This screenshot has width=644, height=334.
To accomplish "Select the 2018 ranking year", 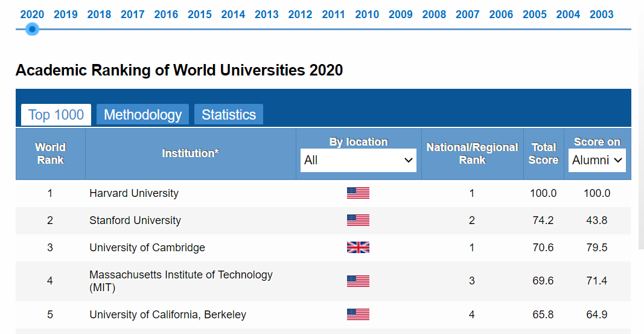I will point(99,14).
